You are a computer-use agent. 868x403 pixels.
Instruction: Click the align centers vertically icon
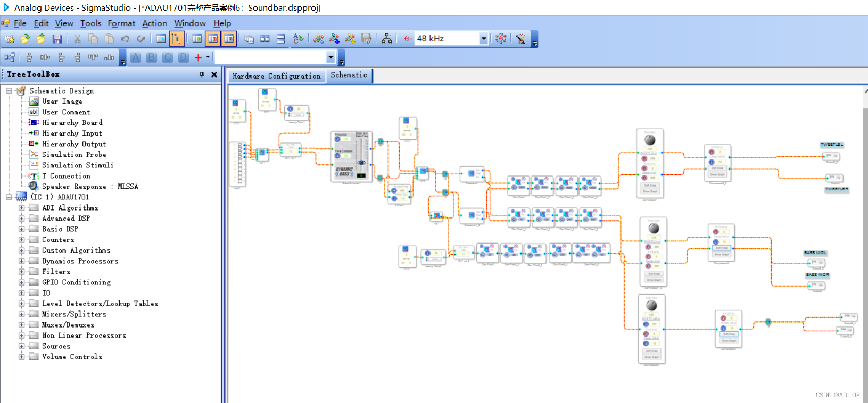[x=29, y=57]
